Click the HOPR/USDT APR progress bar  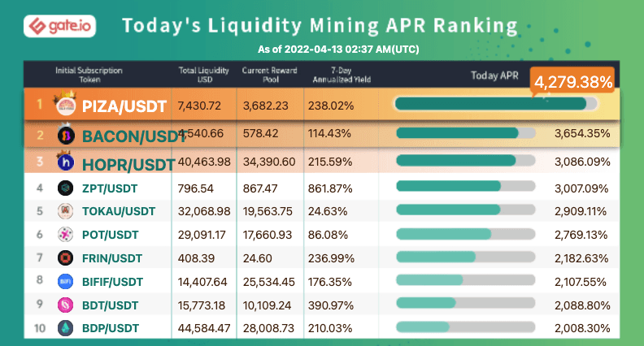pyautogui.click(x=466, y=161)
